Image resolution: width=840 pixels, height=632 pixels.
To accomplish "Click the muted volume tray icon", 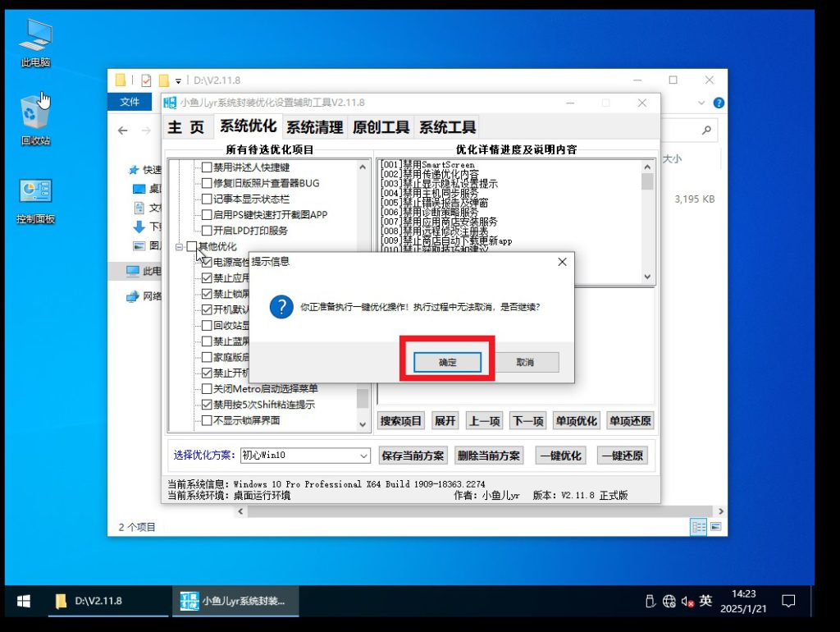I will pyautogui.click(x=687, y=601).
